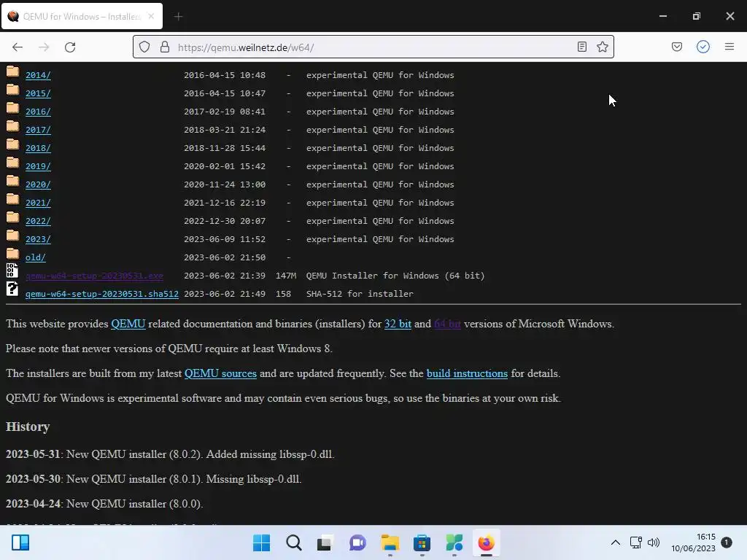
Task: Click 'SHA-512 for installer' description text
Action: tap(360, 294)
